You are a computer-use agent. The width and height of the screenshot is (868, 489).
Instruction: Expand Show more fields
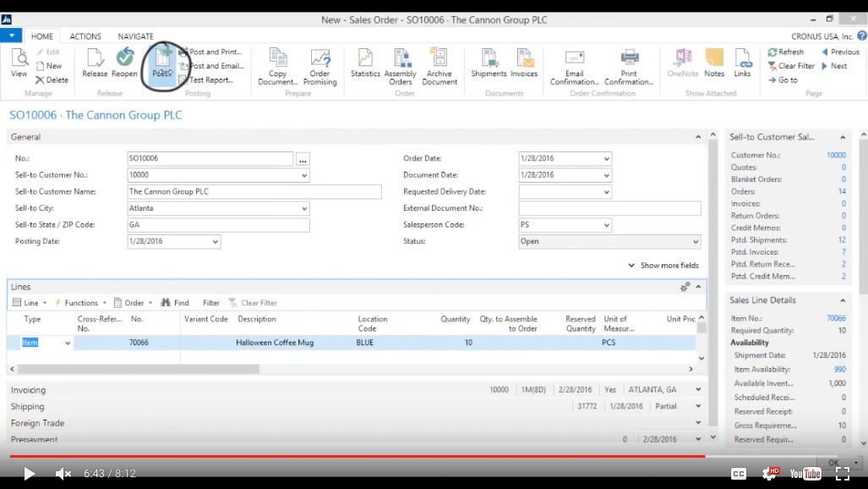click(x=663, y=266)
